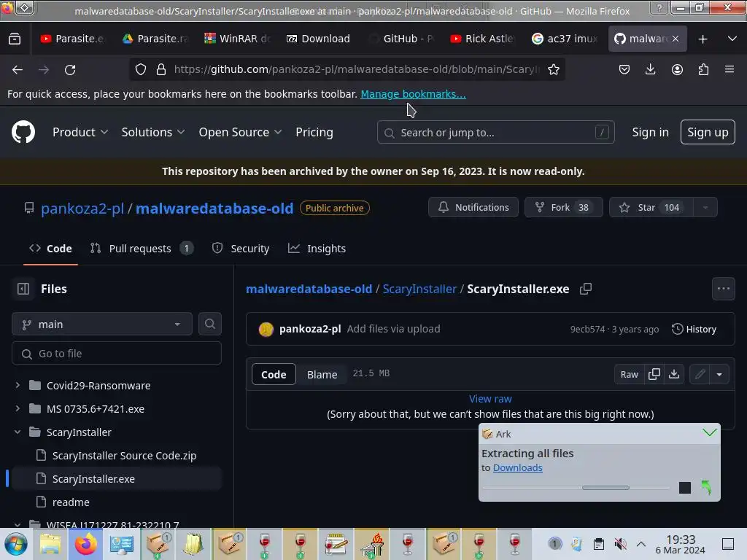Click the green arrow icon in Ark popup
747x560 pixels.
point(706,486)
